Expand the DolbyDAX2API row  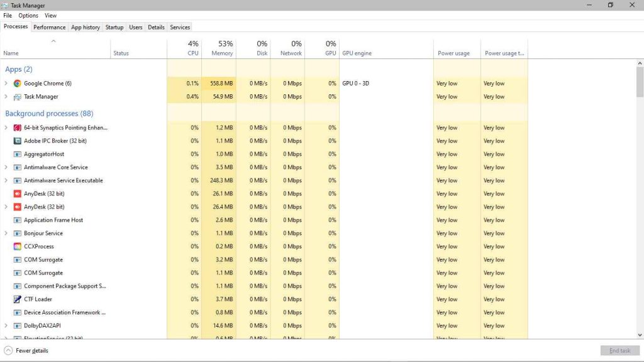point(6,326)
